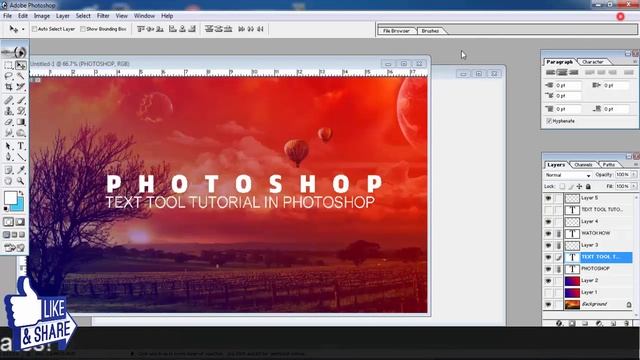Open the Brushes tab
The height and width of the screenshot is (360, 640).
[x=430, y=31]
